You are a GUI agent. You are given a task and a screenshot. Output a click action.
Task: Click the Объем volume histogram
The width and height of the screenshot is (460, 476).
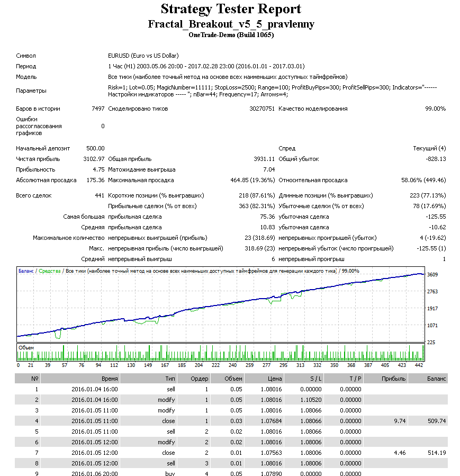point(221,353)
